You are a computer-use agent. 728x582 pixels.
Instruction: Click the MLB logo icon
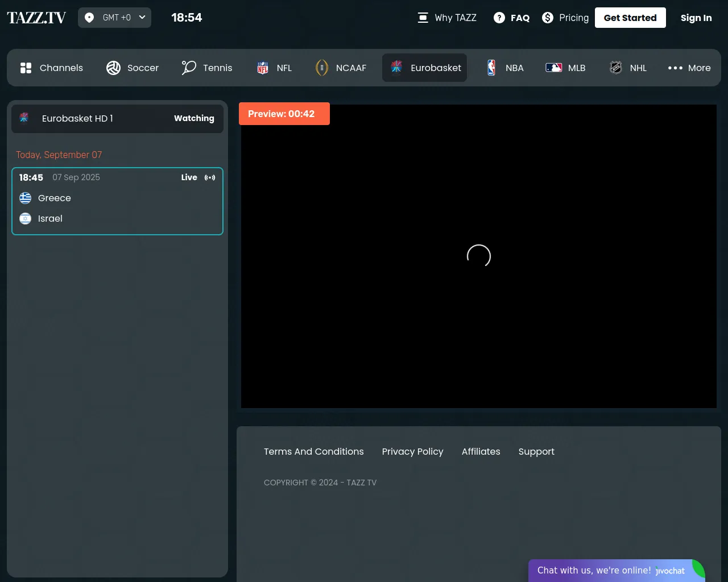pyautogui.click(x=553, y=68)
